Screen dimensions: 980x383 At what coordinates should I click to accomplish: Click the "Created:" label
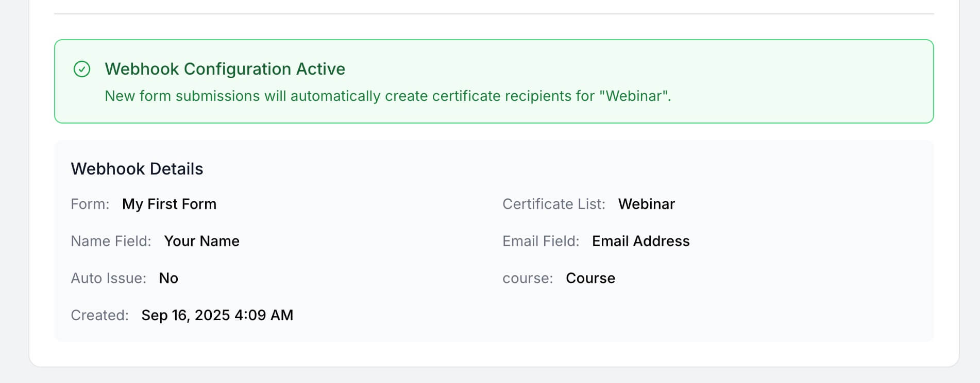(x=99, y=316)
